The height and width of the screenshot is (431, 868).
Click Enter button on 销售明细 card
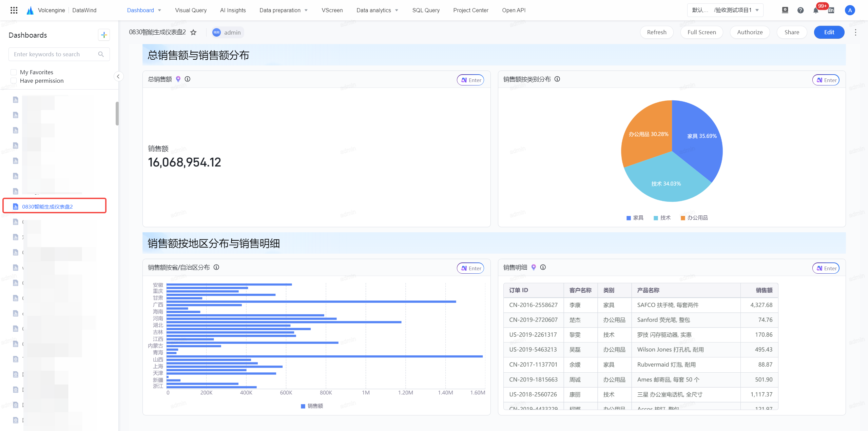click(x=826, y=268)
